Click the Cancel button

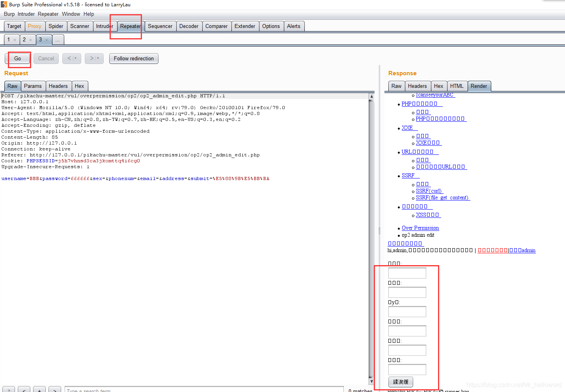(46, 58)
